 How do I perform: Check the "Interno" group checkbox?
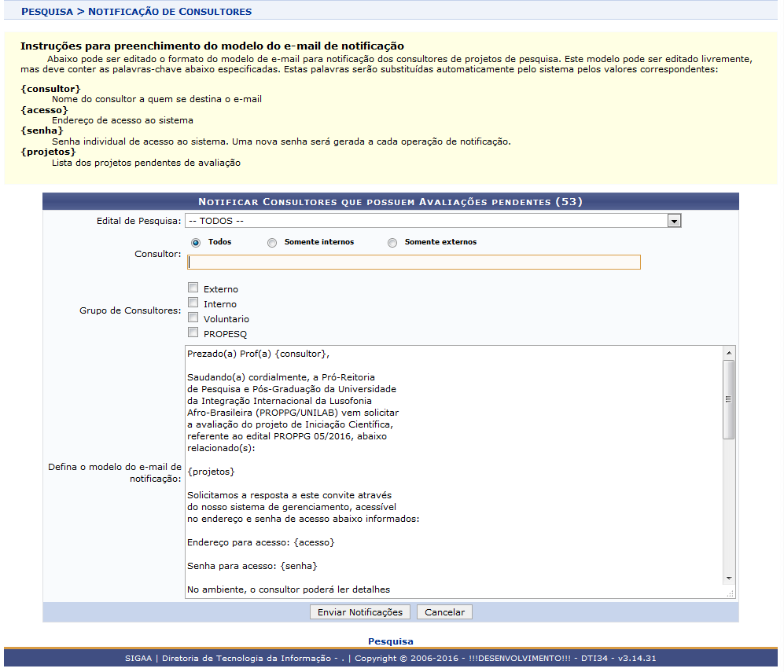(193, 303)
